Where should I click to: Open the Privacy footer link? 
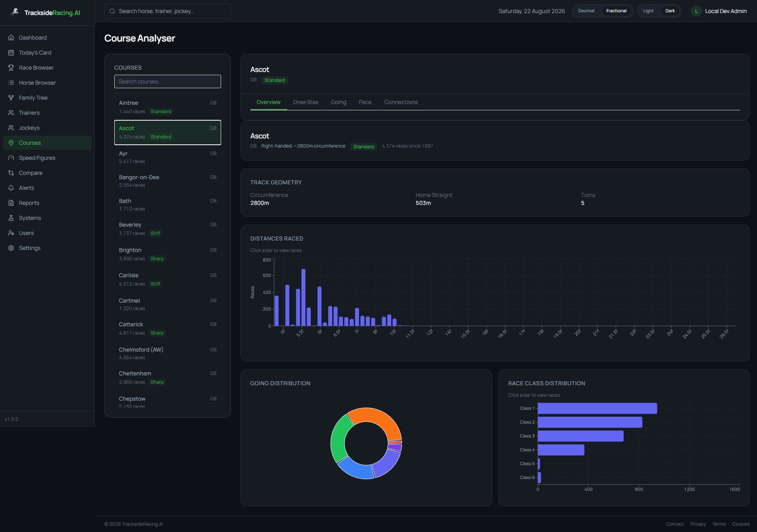698,524
